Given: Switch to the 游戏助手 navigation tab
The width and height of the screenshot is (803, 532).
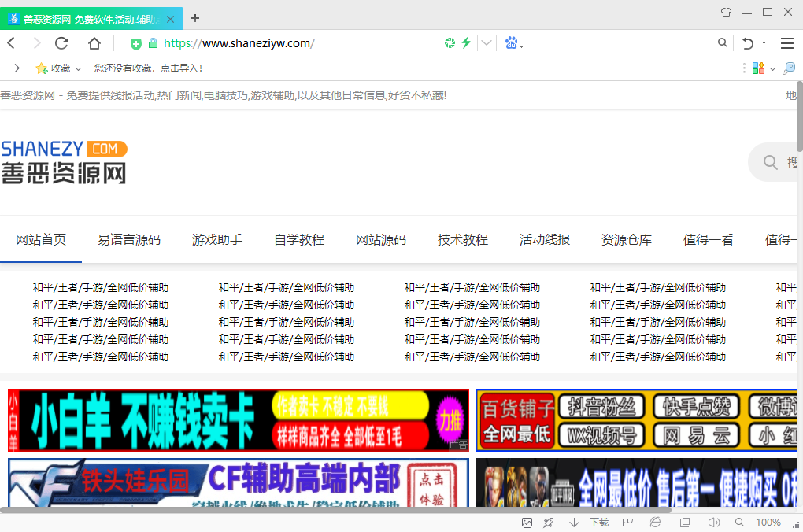Looking at the screenshot, I should click(216, 240).
